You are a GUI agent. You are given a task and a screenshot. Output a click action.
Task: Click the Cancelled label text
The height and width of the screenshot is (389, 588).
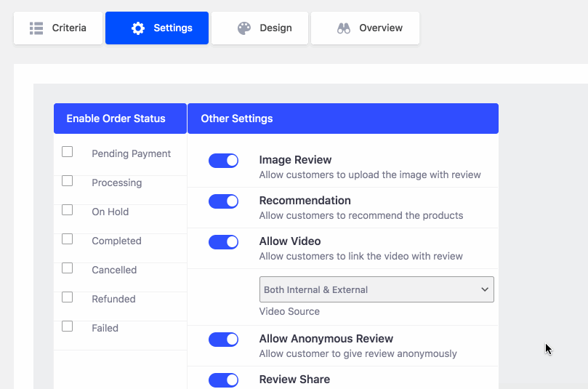[114, 270]
